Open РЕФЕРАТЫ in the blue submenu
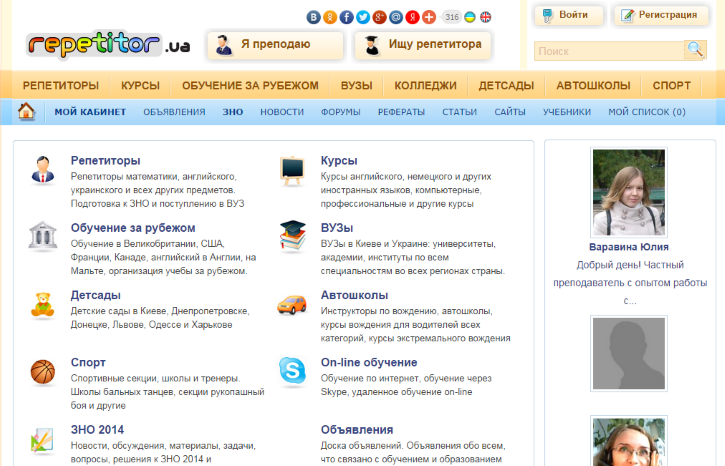Screen dimensions: 725x466 click(401, 112)
